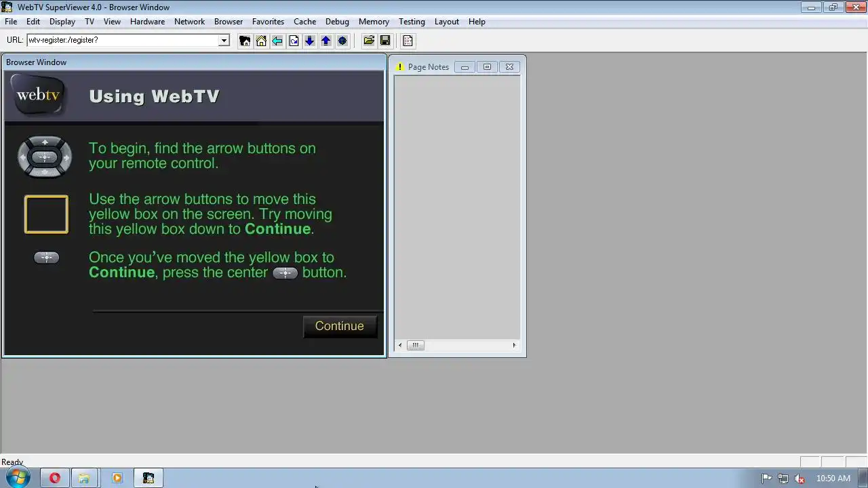Minimize the Page Notes panel
This screenshot has width=868, height=488.
point(465,67)
